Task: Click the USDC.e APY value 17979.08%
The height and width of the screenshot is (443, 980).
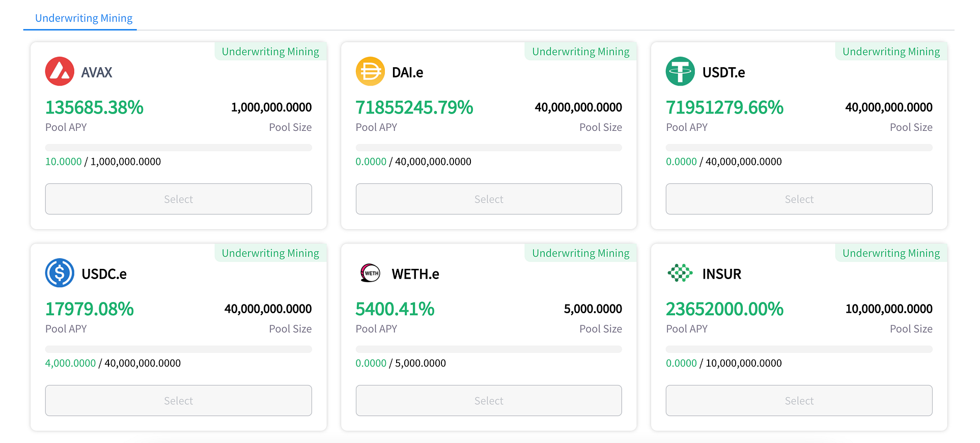Action: coord(90,309)
